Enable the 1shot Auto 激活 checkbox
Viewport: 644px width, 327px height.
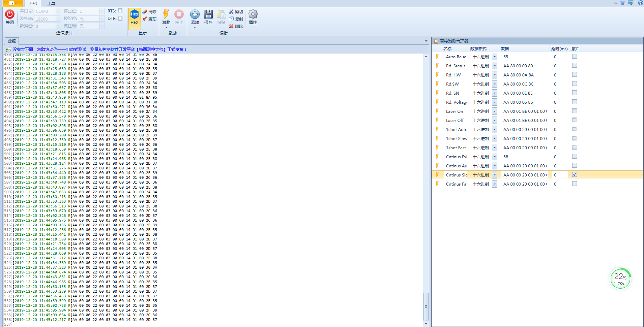click(575, 129)
